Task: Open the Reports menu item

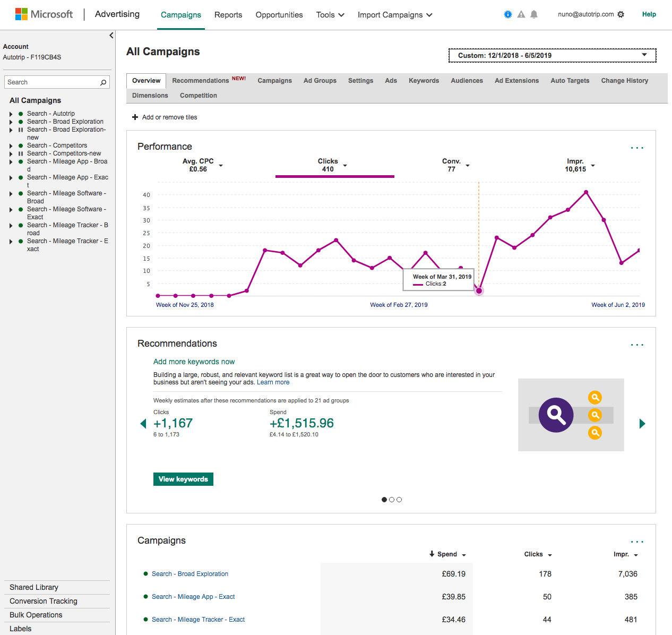Action: tap(228, 15)
